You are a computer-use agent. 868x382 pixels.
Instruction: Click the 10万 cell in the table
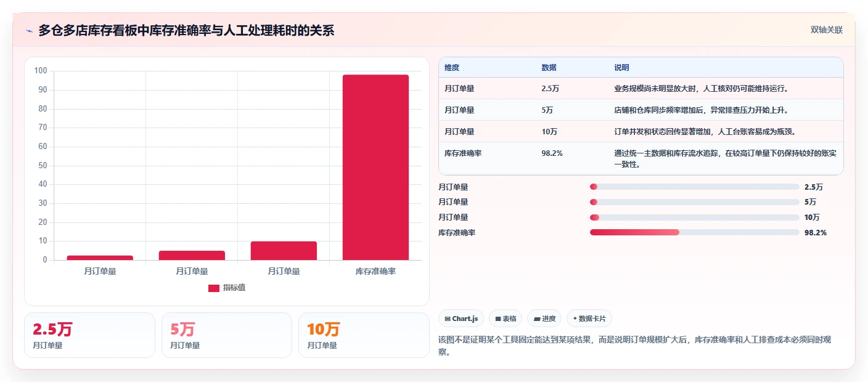[549, 132]
